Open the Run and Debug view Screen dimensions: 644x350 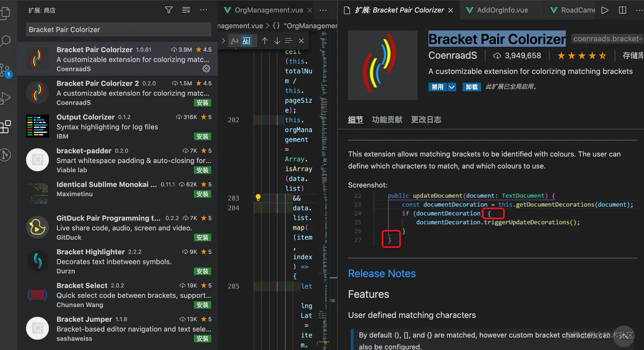[5, 98]
